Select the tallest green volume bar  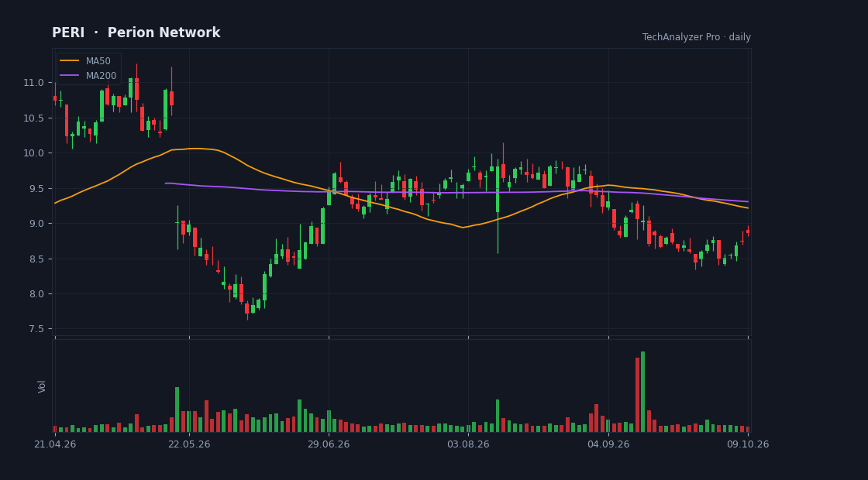coord(642,392)
